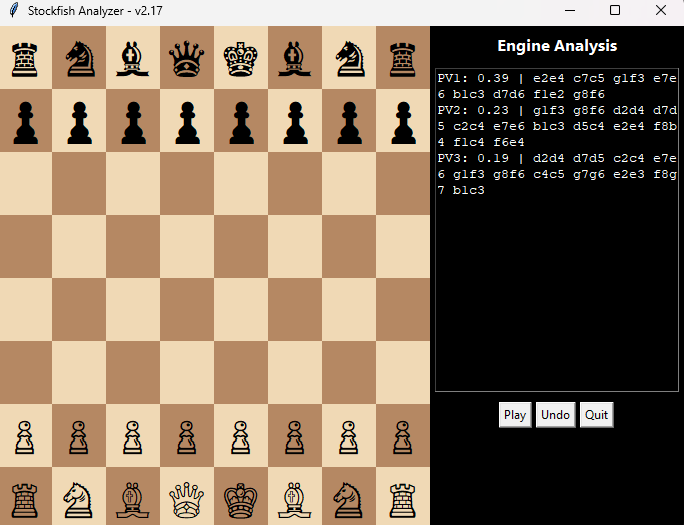The width and height of the screenshot is (684, 525).
Task: Select the black rook on h8
Action: [x=403, y=59]
